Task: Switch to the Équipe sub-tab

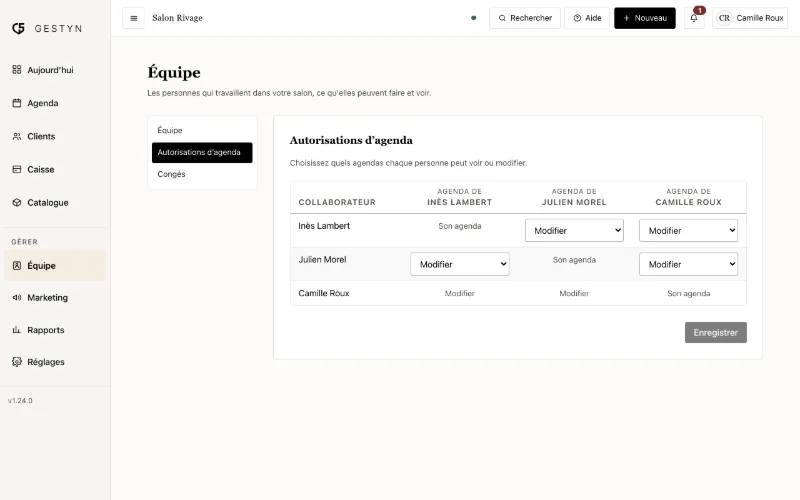Action: (202, 131)
